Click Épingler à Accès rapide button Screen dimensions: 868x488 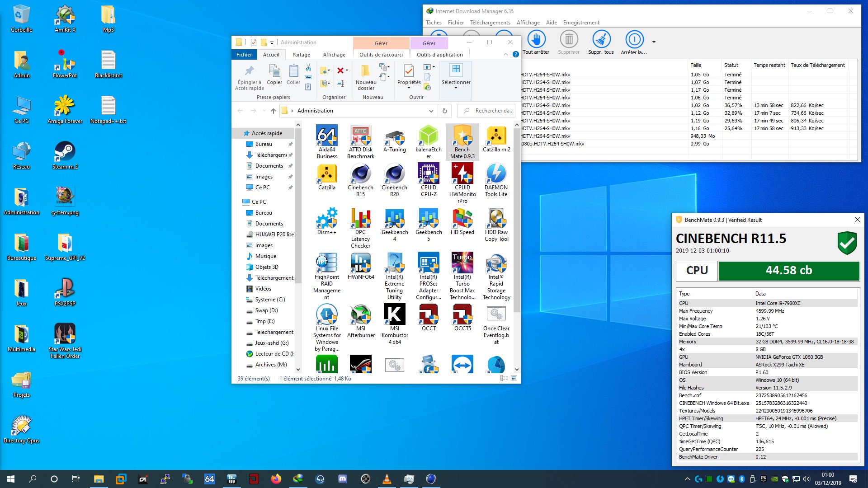coord(249,77)
